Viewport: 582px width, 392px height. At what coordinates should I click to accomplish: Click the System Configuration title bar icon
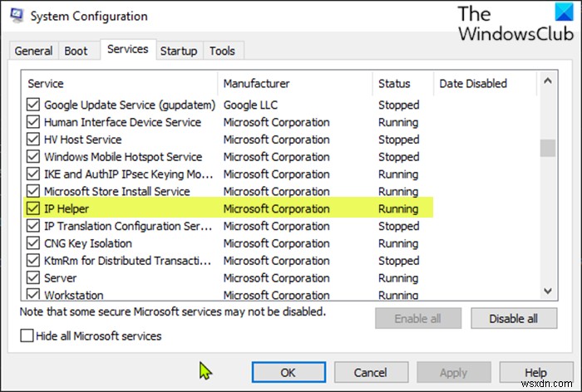(17, 15)
